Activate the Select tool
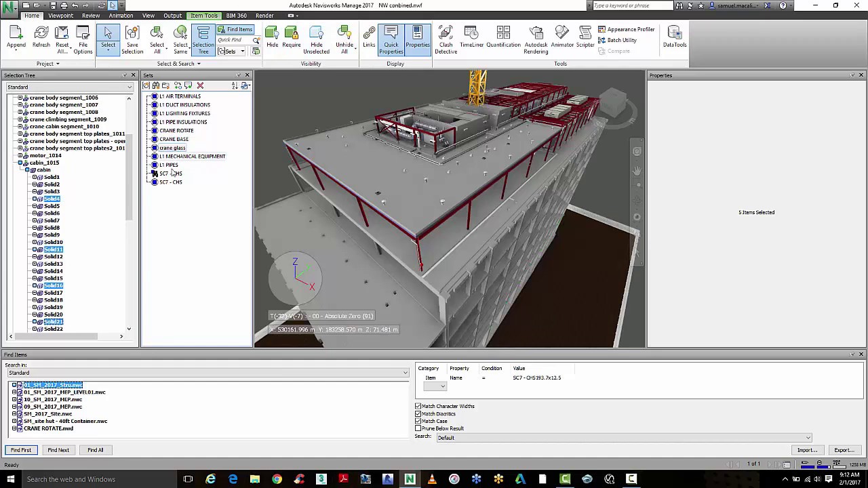 coord(108,34)
